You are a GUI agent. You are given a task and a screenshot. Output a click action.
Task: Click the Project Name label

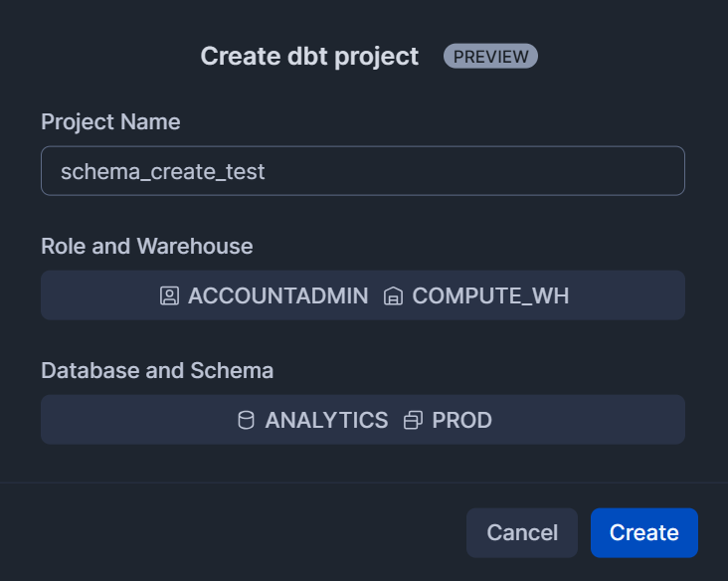pyautogui.click(x=110, y=122)
